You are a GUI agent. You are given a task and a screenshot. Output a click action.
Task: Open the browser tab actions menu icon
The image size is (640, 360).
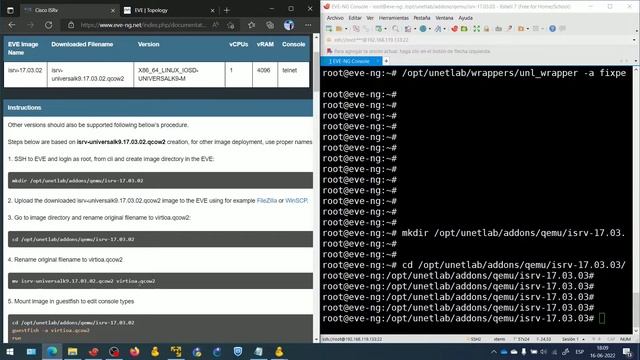tap(10, 10)
